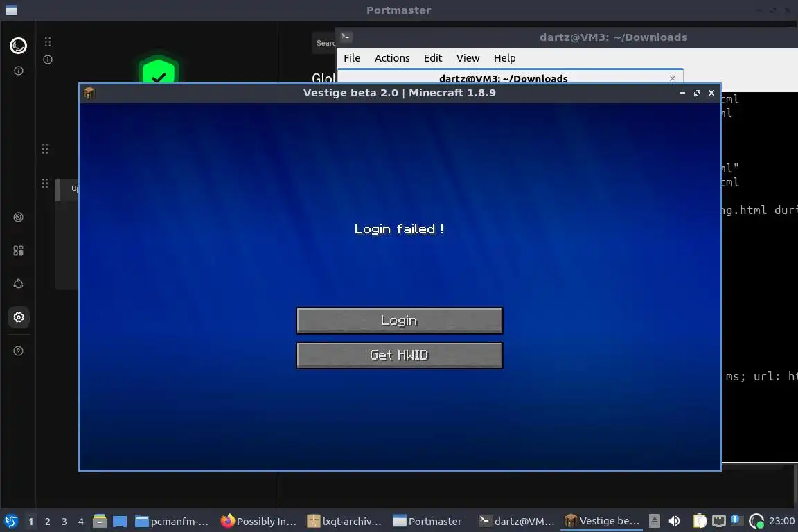Open Edit menu in terminal window

pyautogui.click(x=433, y=58)
